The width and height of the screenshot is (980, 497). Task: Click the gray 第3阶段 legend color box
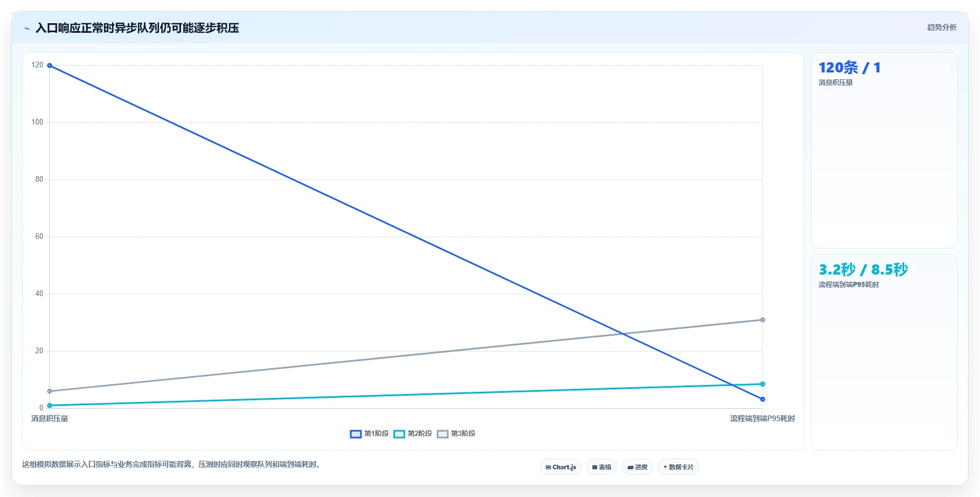(x=442, y=434)
